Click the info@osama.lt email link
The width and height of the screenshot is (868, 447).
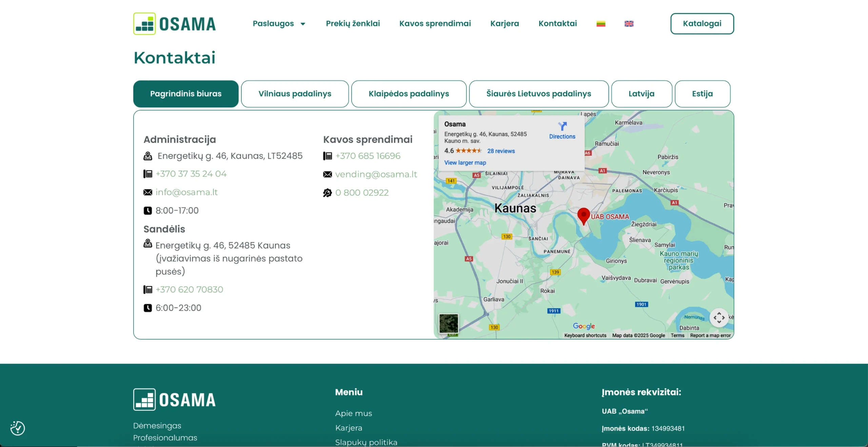pos(186,192)
